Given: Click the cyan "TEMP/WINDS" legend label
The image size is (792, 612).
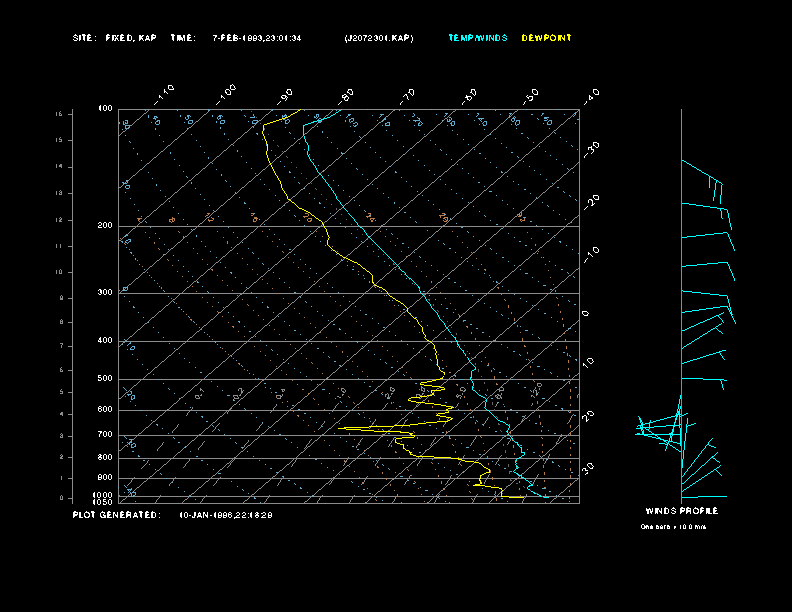Looking at the screenshot, I should click(x=478, y=38).
